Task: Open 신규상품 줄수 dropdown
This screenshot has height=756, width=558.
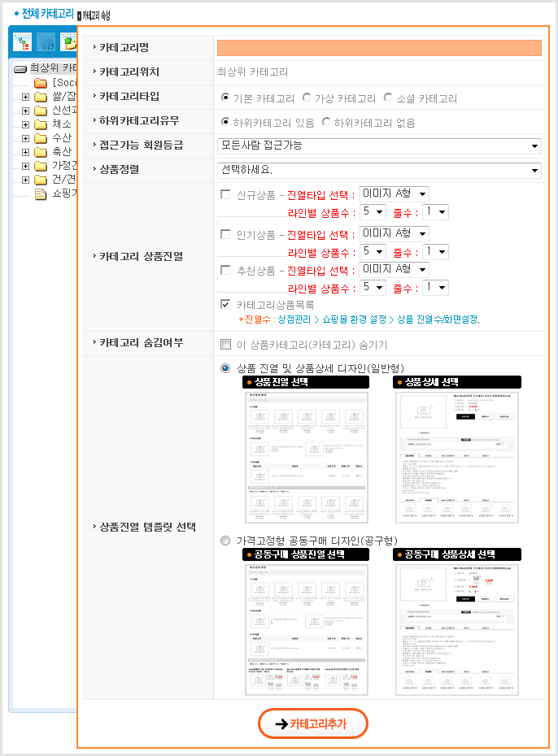Action: 435,211
